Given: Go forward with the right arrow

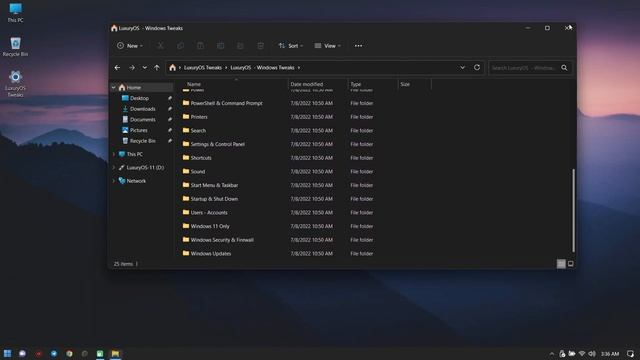Looking at the screenshot, I should 132,68.
